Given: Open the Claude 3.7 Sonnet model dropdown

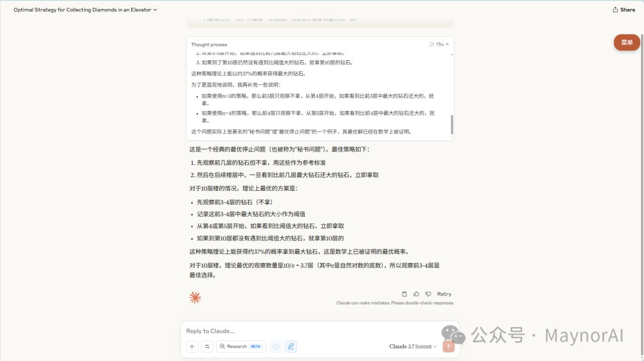Looking at the screenshot, I should click(x=413, y=345).
